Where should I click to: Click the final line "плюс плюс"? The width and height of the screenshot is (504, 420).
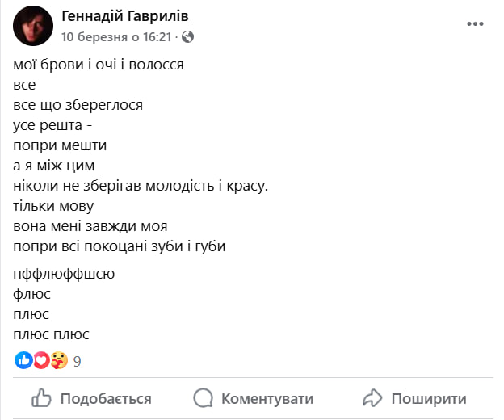[52, 334]
